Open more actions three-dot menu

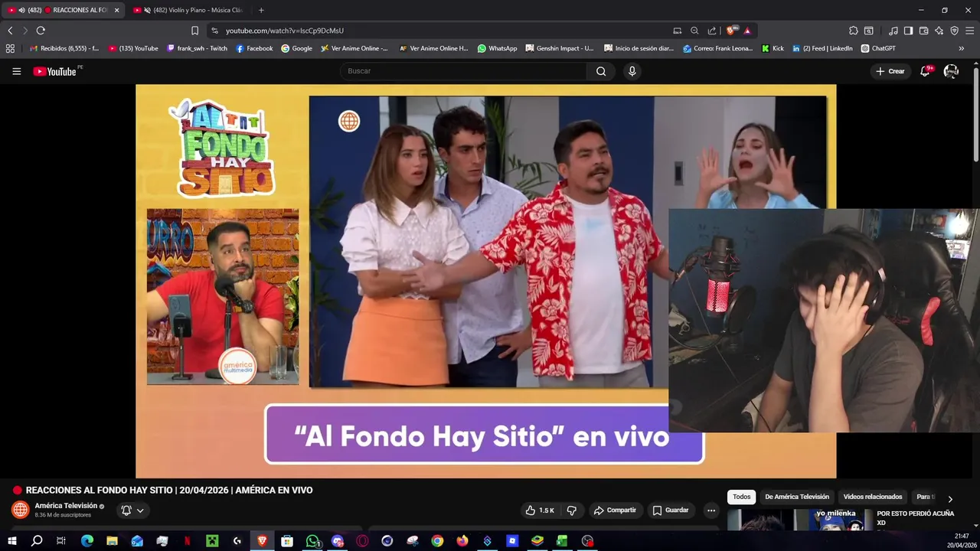711,510
